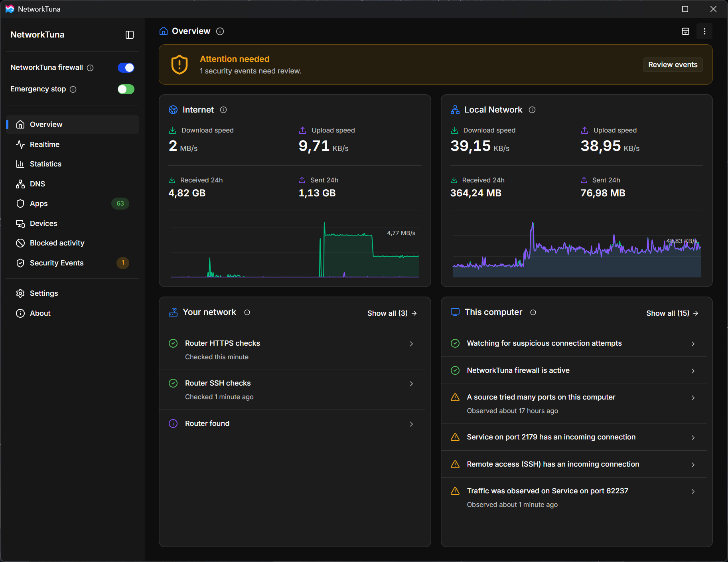Click the Overview home icon in header

click(x=164, y=31)
